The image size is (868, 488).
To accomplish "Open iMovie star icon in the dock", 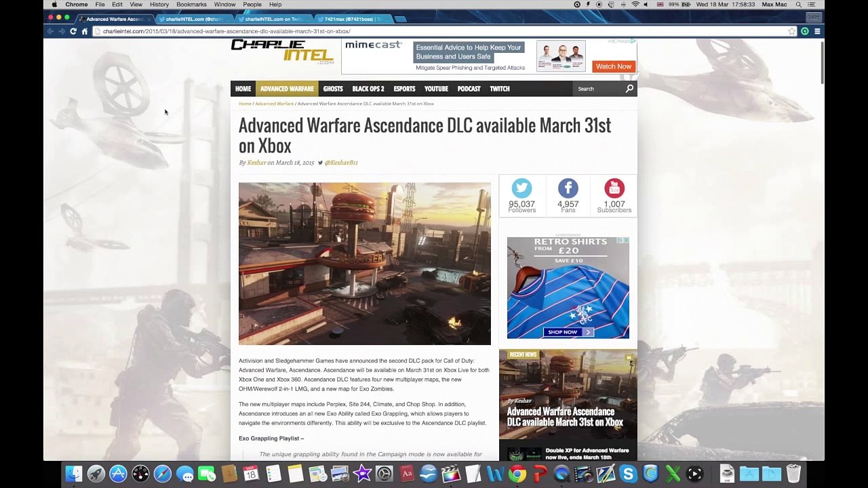I will tap(362, 474).
